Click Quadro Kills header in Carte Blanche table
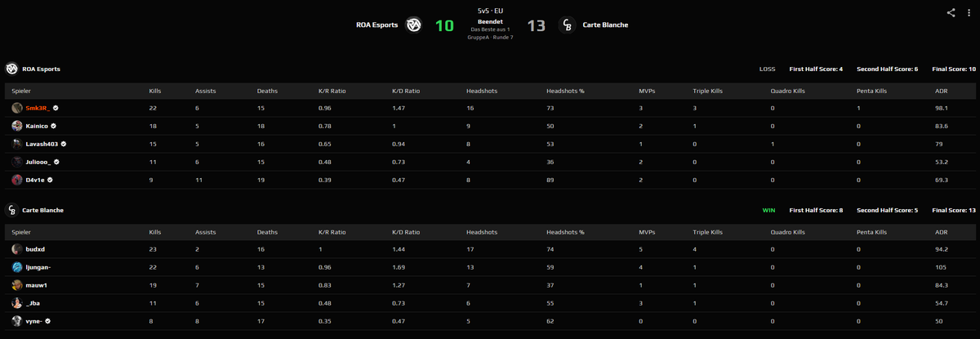This screenshot has width=980, height=339. click(x=788, y=232)
